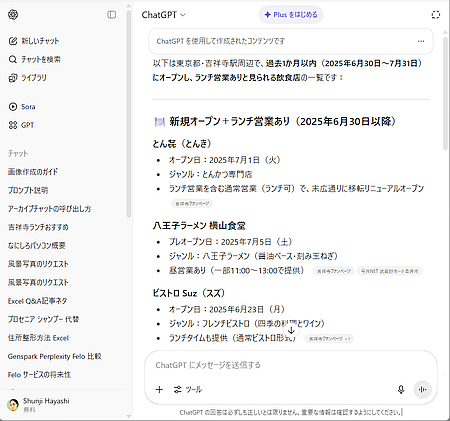Toggle the temporary chat icon
Screen dimensions: 450x421
click(x=435, y=15)
